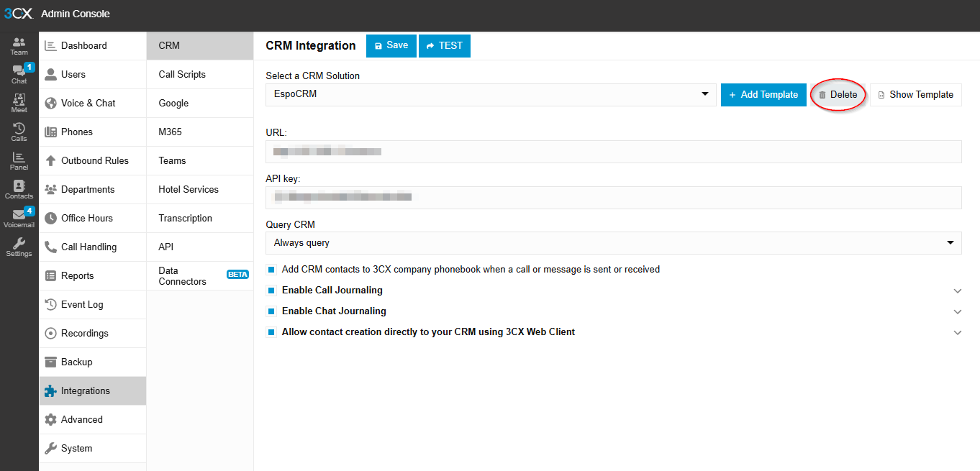This screenshot has height=471, width=980.
Task: Click the Delete button
Action: [838, 94]
